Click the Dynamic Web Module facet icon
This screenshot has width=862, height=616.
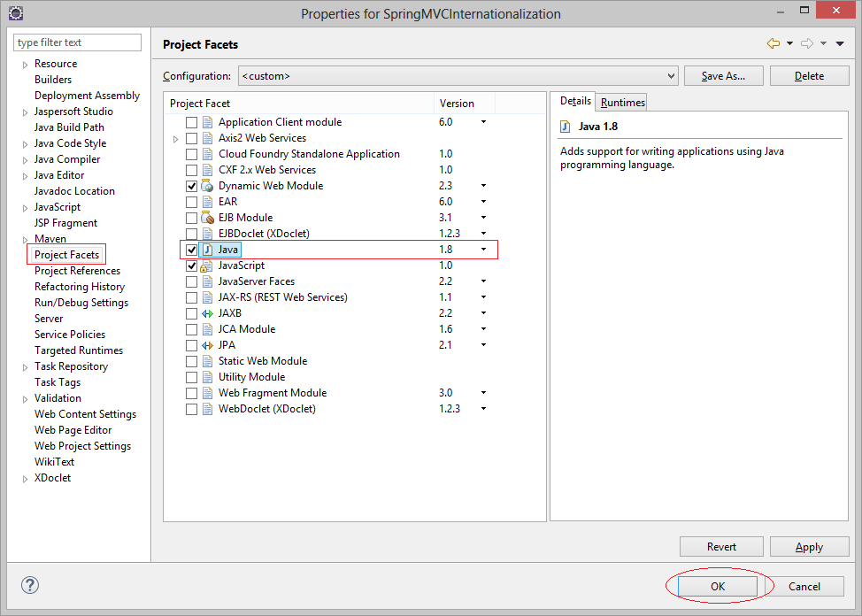207,186
